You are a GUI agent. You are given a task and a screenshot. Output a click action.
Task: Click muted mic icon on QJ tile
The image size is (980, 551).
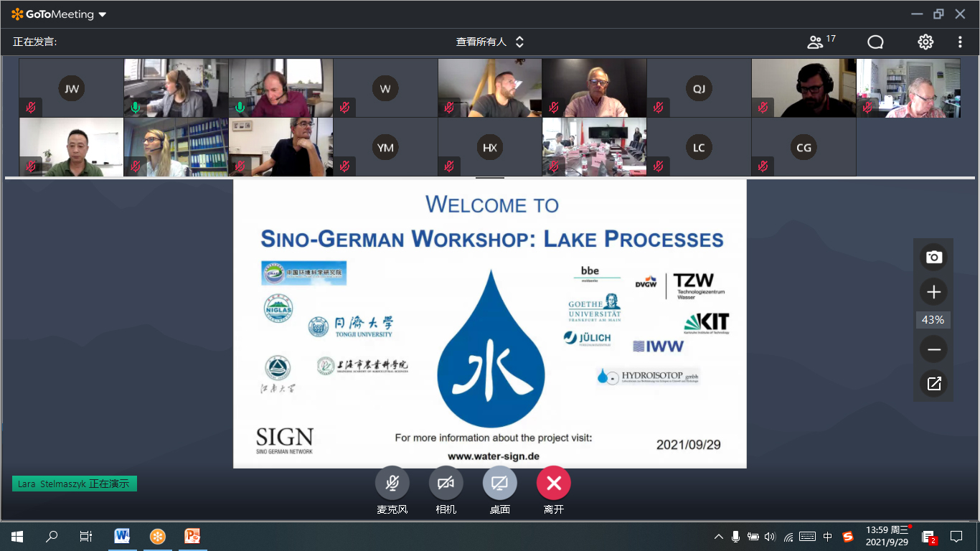pyautogui.click(x=659, y=108)
